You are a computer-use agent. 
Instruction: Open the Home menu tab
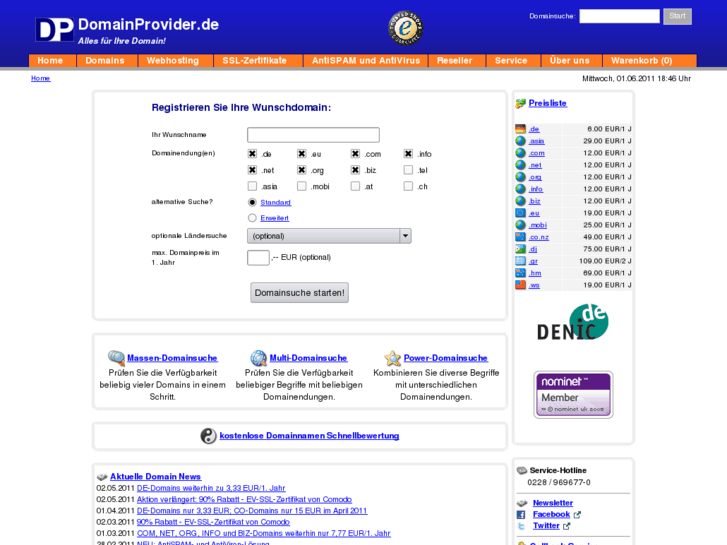[50, 61]
